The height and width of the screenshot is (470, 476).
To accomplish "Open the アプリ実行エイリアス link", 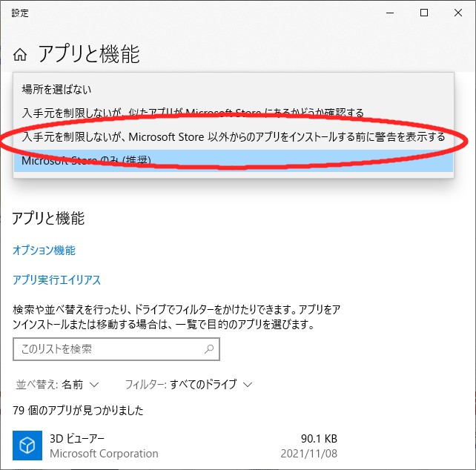I will click(x=56, y=280).
